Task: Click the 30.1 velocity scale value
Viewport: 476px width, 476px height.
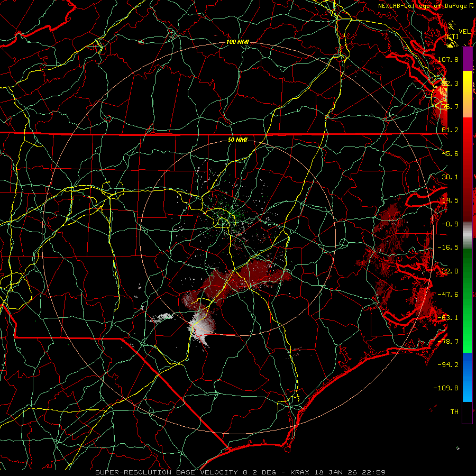Action: [x=450, y=177]
